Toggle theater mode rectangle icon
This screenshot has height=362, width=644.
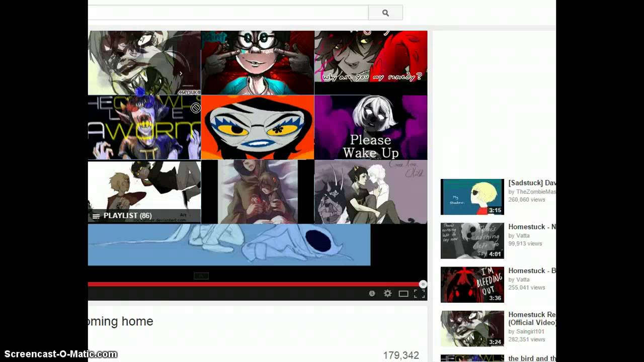point(404,294)
